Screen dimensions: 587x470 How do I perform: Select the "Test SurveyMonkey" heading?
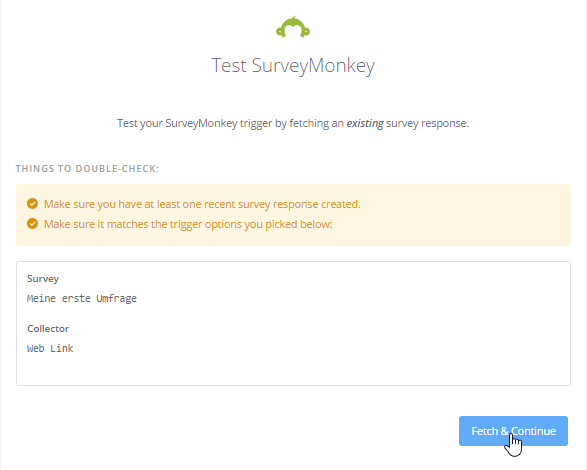pos(293,66)
